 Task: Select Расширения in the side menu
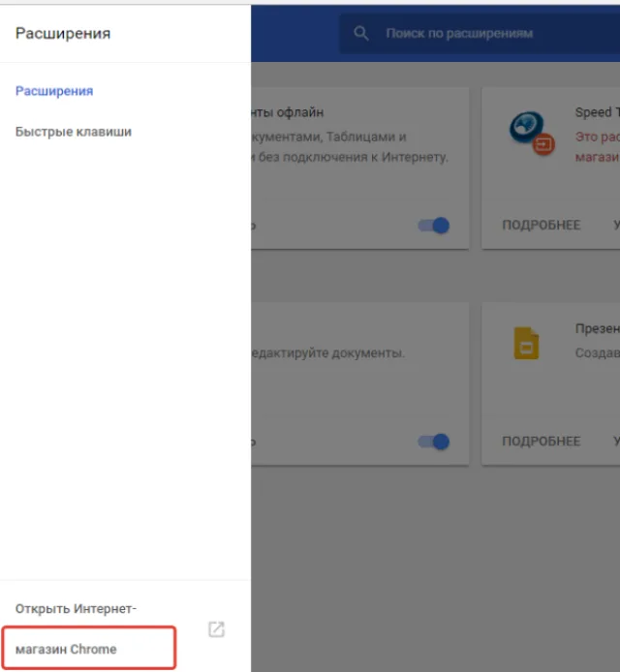pos(54,91)
